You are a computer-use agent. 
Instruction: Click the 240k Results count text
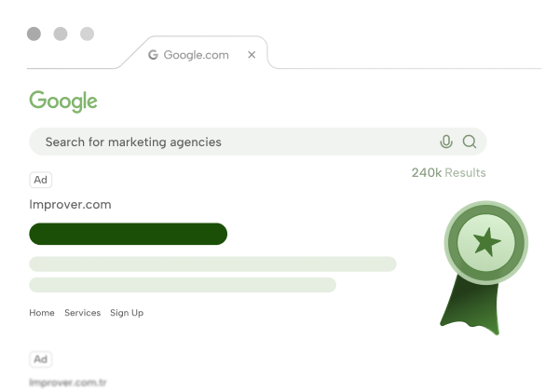tap(448, 172)
